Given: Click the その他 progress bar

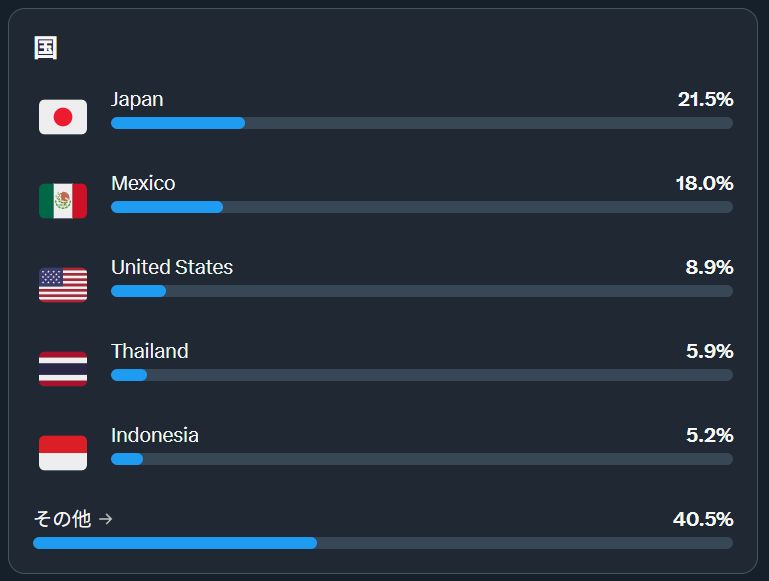Looking at the screenshot, I should [x=382, y=543].
